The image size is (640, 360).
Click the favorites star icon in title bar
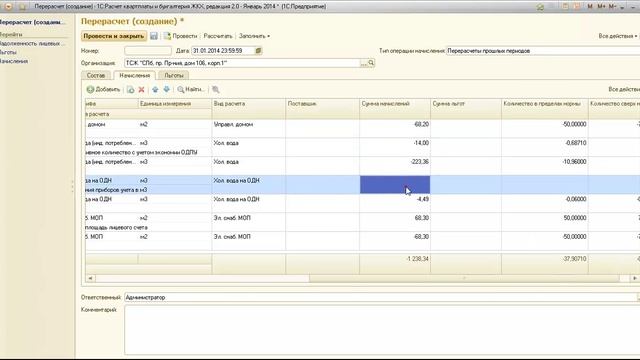point(540,7)
